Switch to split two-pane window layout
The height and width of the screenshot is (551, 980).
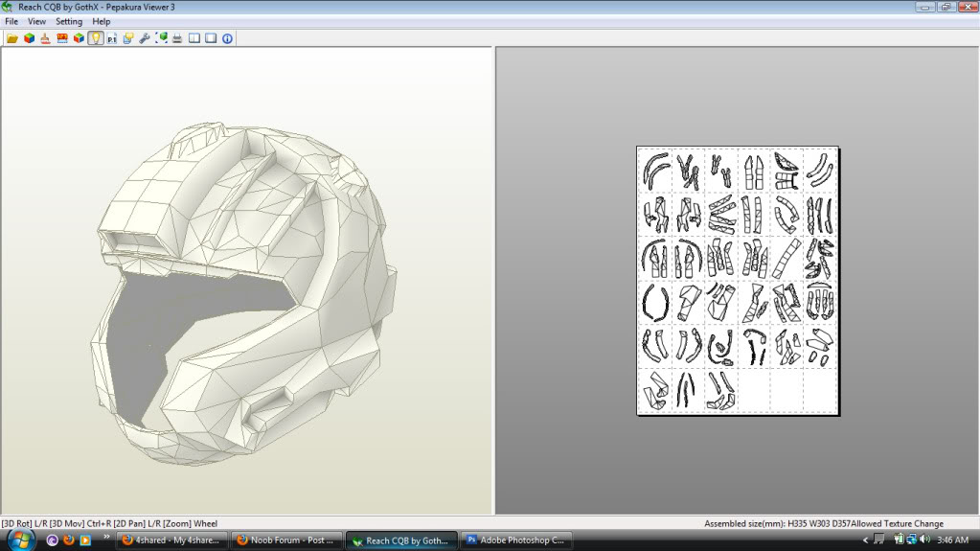pyautogui.click(x=194, y=38)
